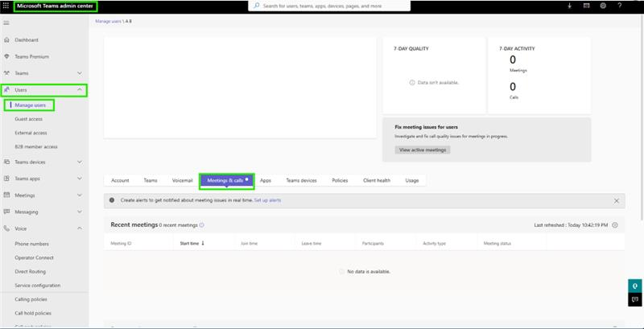Open the feedback chat widget on right edge
Viewport: 644px width, 329px height.
click(634, 299)
